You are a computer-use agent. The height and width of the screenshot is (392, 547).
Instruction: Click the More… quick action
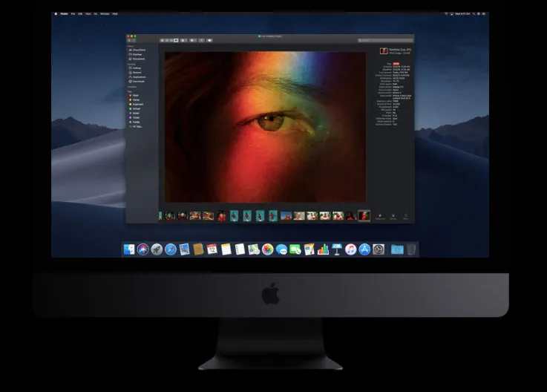(406, 217)
